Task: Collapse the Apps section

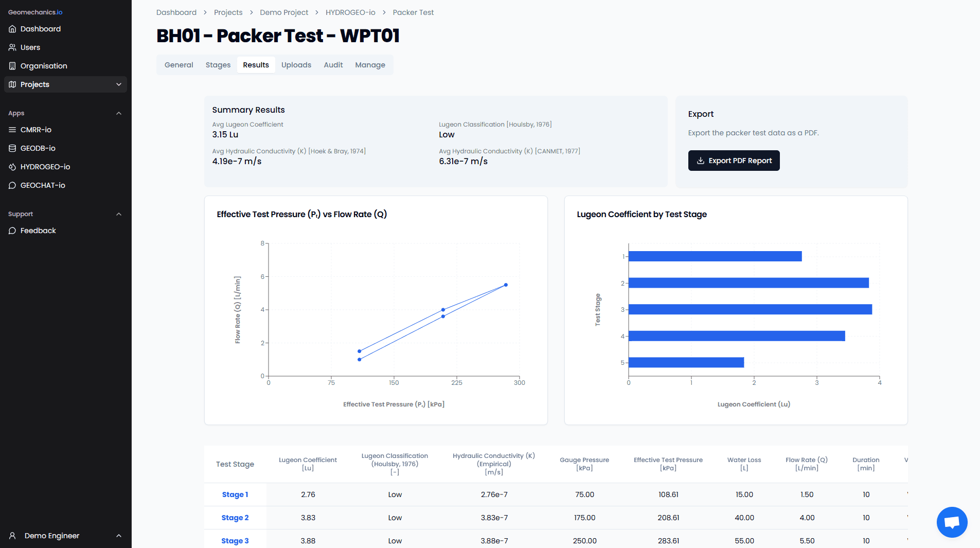Action: coord(119,113)
